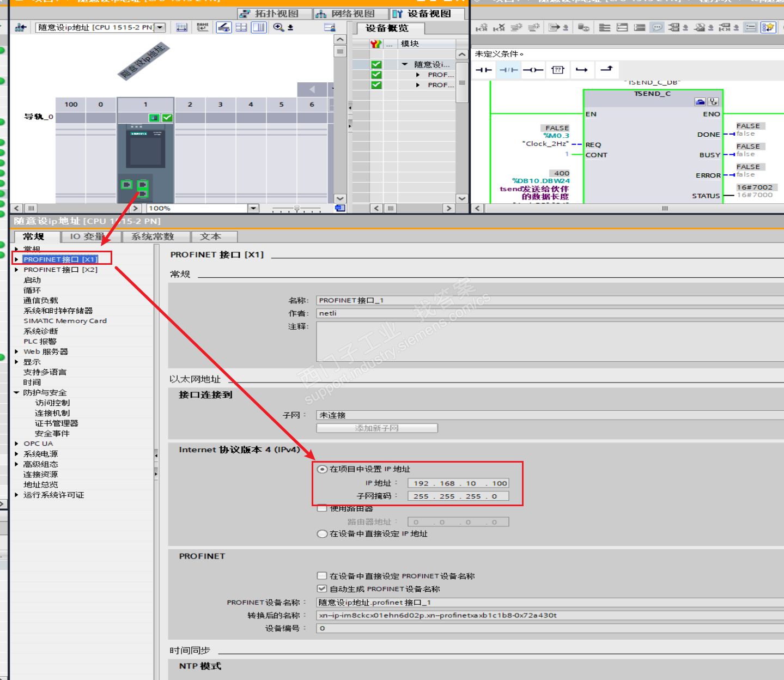Image resolution: width=784 pixels, height=680 pixels.
Task: Click the 添加新子网 button
Action: tap(377, 428)
